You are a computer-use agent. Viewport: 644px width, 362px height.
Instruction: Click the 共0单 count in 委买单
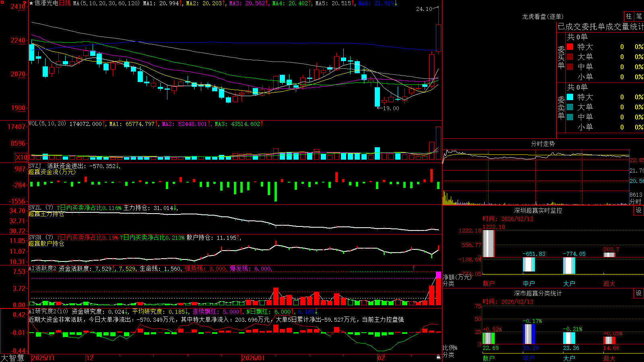click(x=577, y=37)
